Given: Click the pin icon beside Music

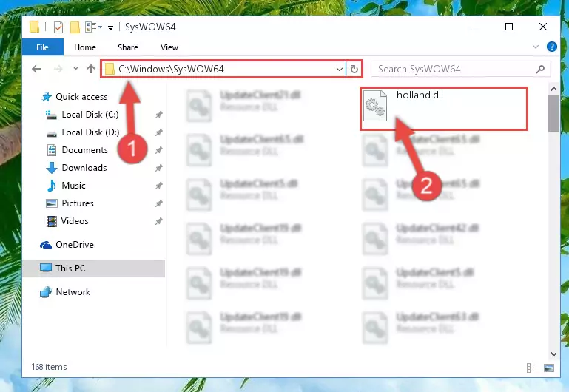Looking at the screenshot, I should (x=158, y=186).
